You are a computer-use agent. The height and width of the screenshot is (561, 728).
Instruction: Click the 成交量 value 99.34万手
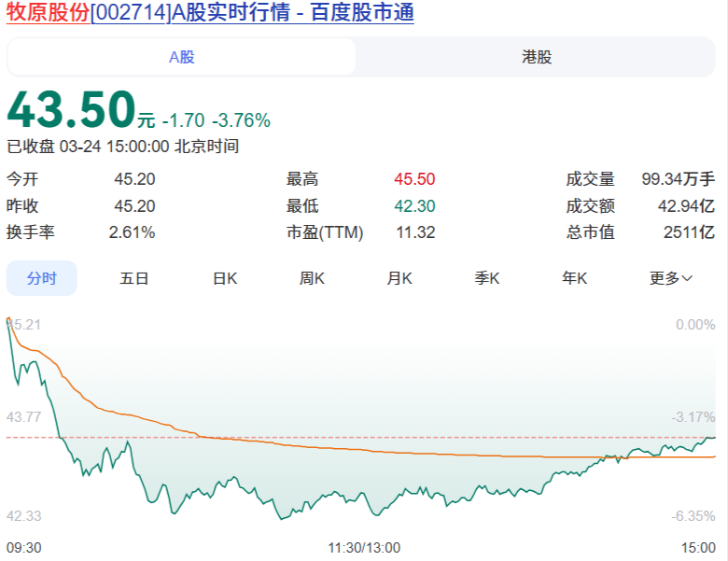[678, 179]
